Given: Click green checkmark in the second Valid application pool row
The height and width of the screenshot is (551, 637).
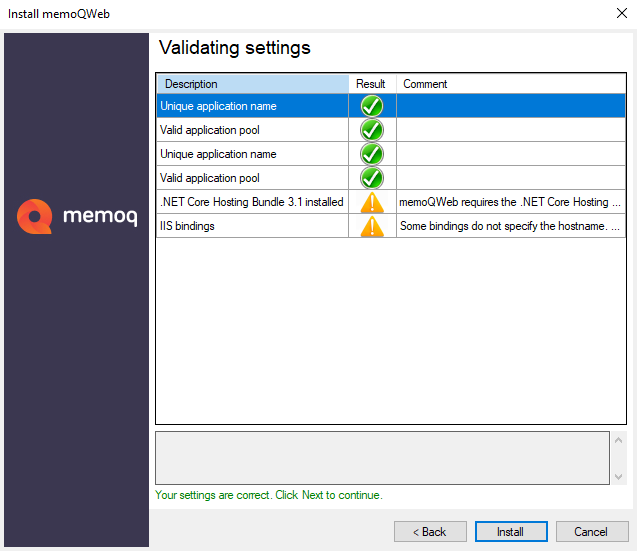Looking at the screenshot, I should pyautogui.click(x=372, y=178).
